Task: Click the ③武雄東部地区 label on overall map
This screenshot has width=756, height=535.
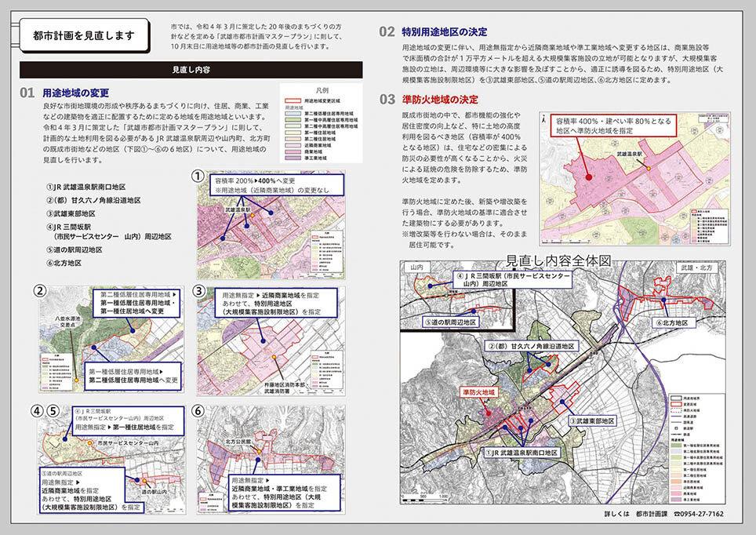Action: 592,421
